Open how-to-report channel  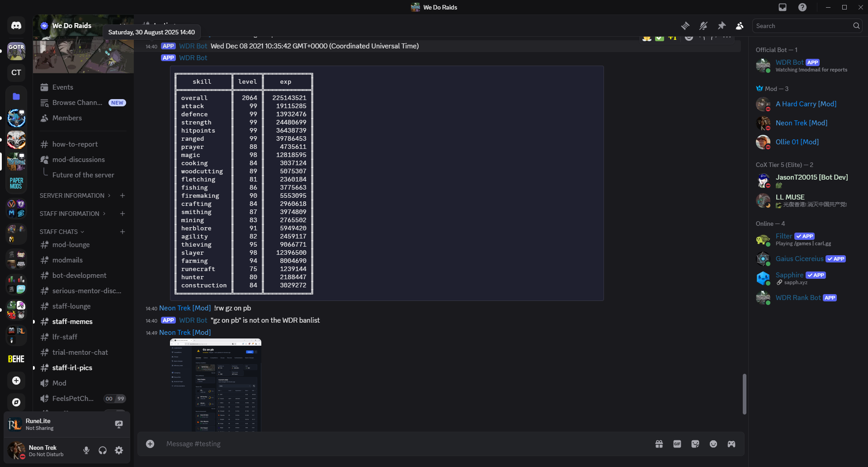pos(83,144)
